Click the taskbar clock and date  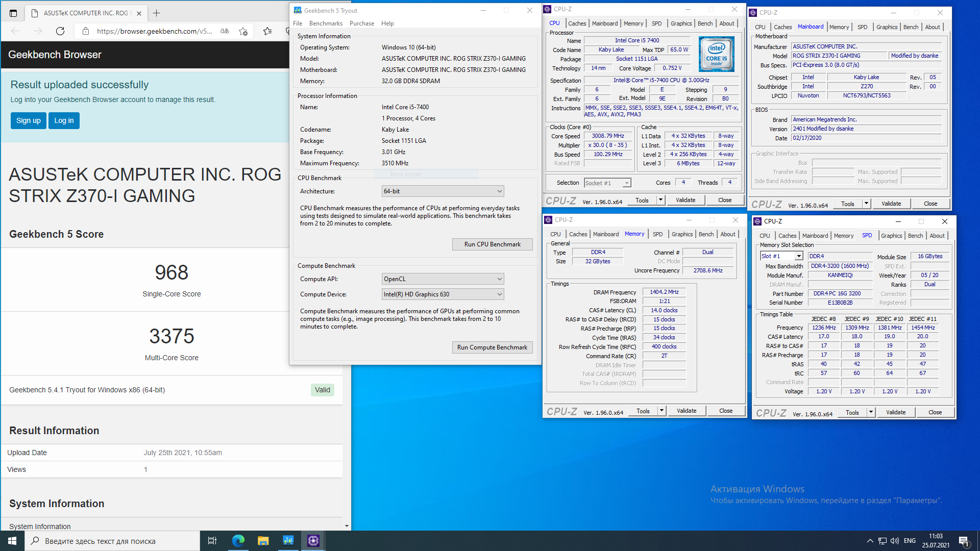pyautogui.click(x=936, y=541)
